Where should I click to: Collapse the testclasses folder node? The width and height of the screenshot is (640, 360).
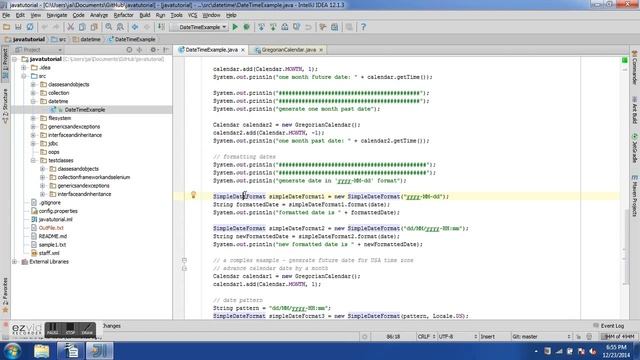pyautogui.click(x=33, y=160)
